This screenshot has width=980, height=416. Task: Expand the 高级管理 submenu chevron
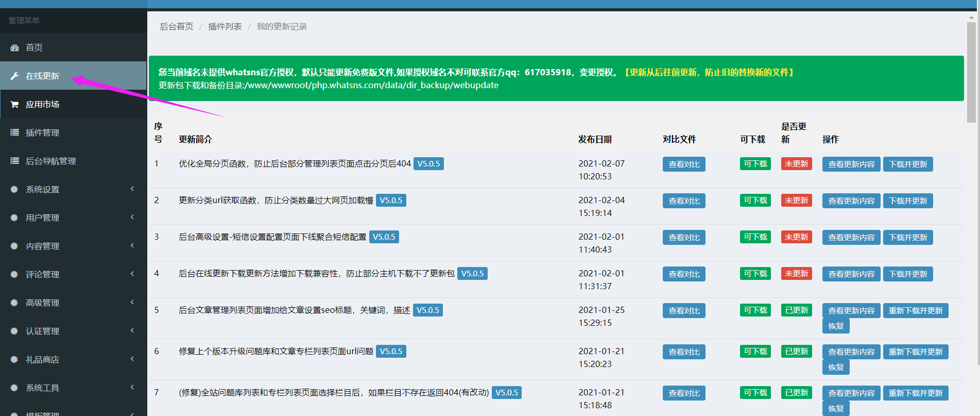click(132, 302)
